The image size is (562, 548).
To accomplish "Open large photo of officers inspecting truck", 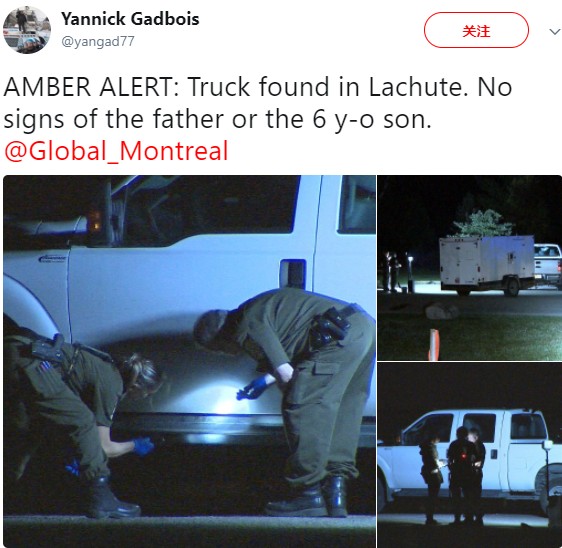I will (189, 361).
